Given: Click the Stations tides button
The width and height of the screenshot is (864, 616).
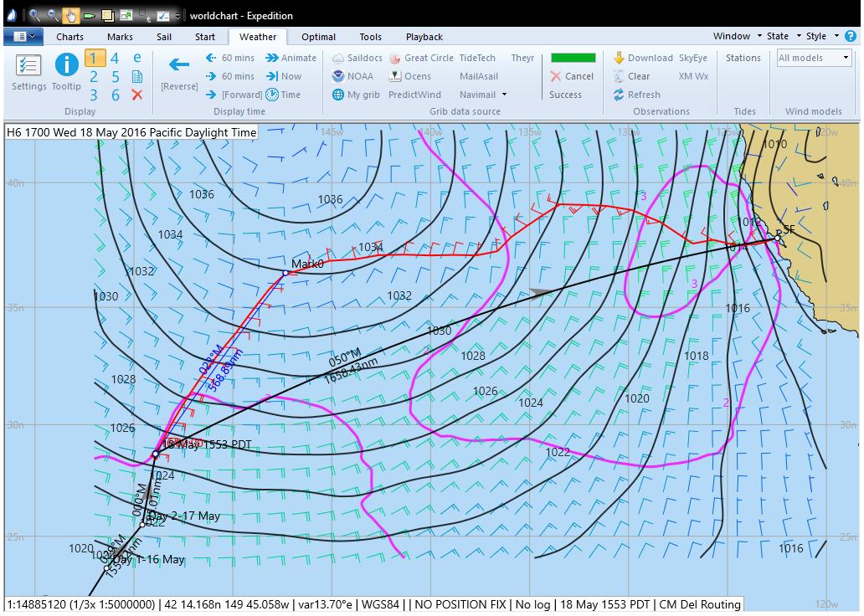Looking at the screenshot, I should (x=743, y=58).
